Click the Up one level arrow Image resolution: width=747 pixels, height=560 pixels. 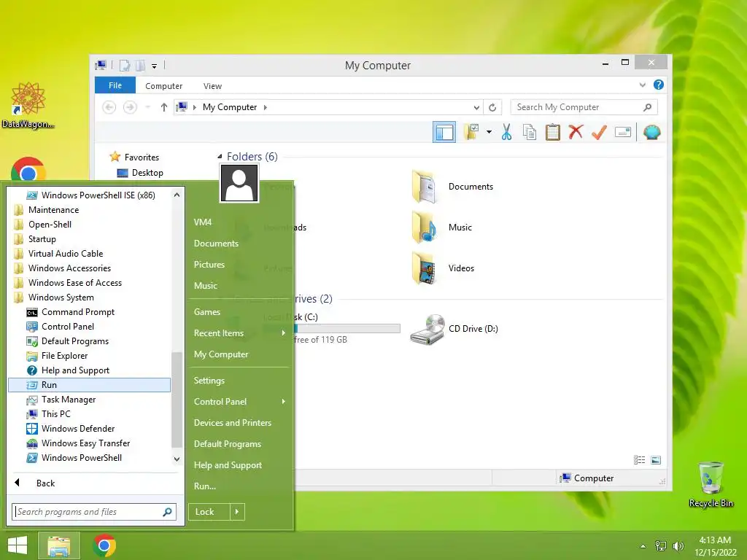pos(164,107)
